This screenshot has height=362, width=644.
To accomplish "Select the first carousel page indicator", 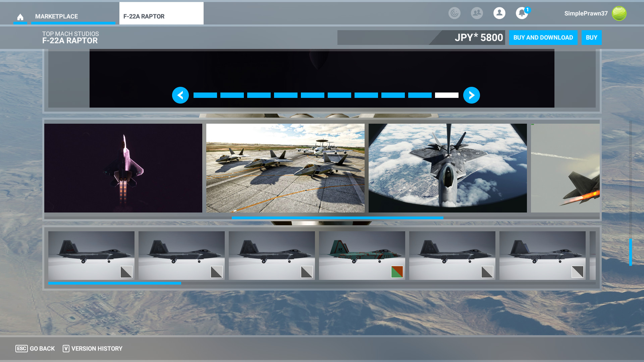I will point(205,95).
